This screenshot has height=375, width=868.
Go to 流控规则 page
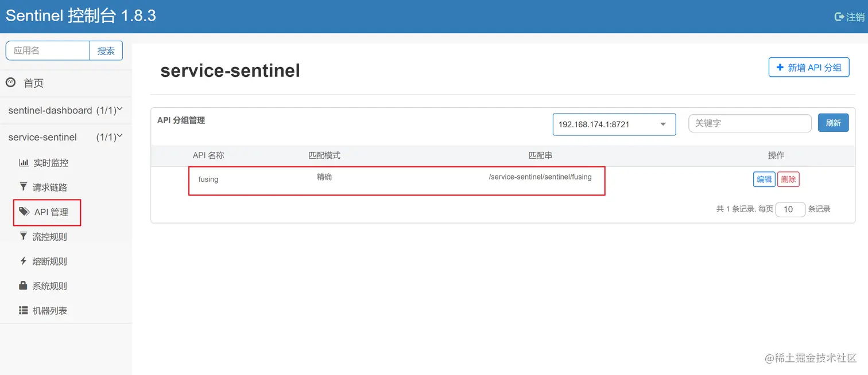point(50,237)
